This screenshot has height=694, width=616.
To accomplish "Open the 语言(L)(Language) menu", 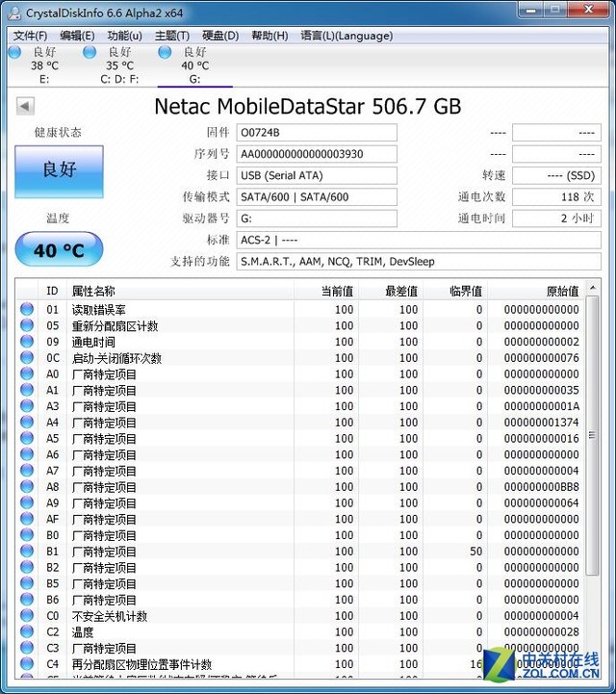I will (346, 36).
